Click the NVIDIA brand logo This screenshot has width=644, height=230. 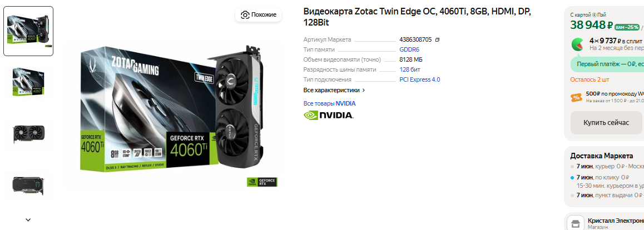(x=329, y=115)
